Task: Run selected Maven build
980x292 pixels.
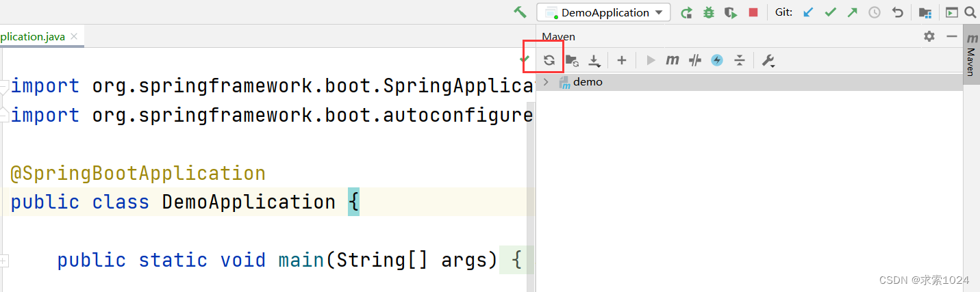Action: pyautogui.click(x=651, y=60)
